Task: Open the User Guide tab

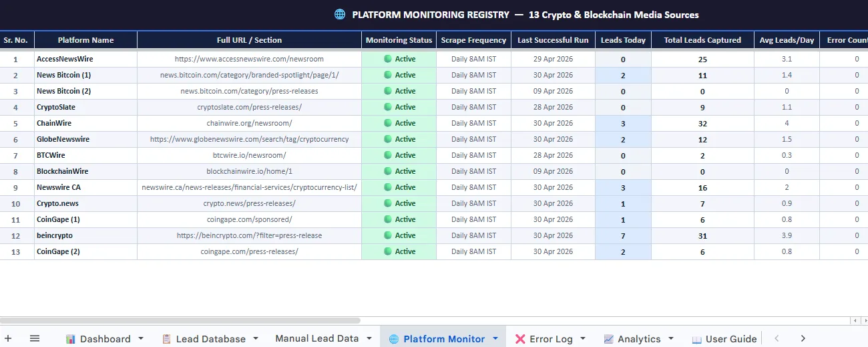Action: click(x=724, y=339)
